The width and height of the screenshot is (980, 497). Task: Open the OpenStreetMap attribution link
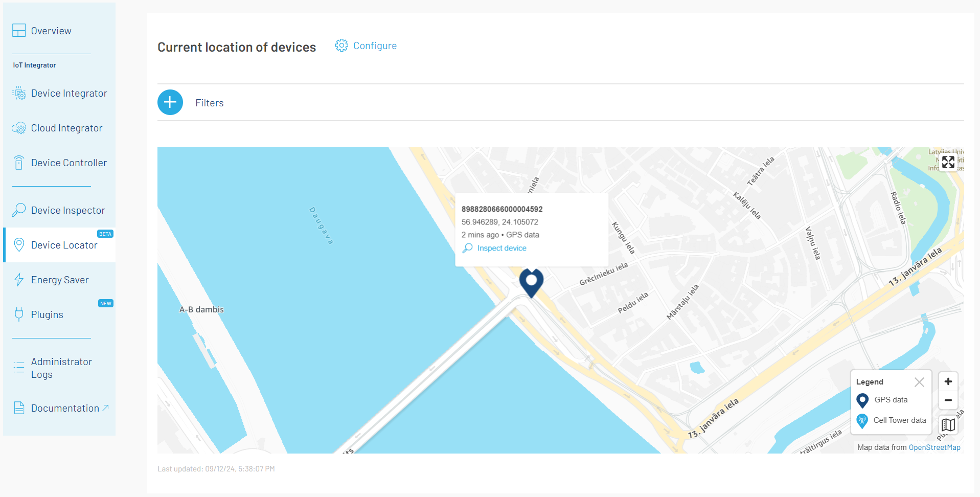pos(934,447)
